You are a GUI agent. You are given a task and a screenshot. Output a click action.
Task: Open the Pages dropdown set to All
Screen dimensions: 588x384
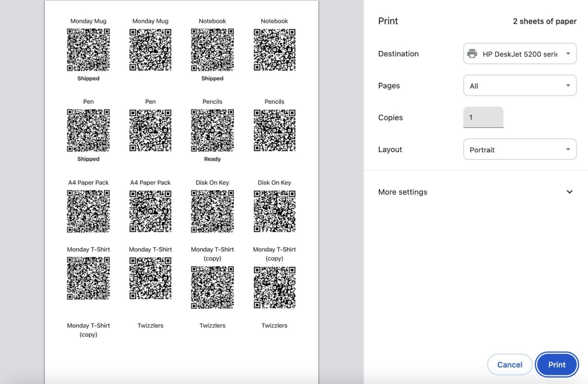click(520, 86)
